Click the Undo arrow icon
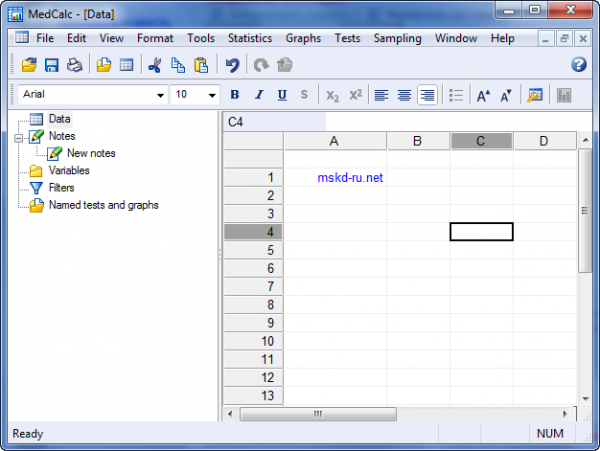600x451 pixels. coord(232,65)
